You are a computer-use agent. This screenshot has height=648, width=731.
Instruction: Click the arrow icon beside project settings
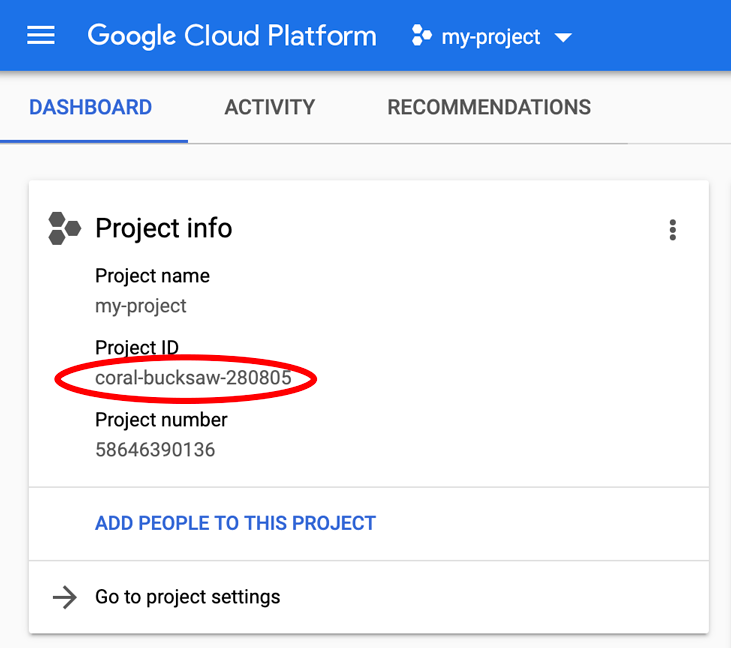pyautogui.click(x=64, y=598)
